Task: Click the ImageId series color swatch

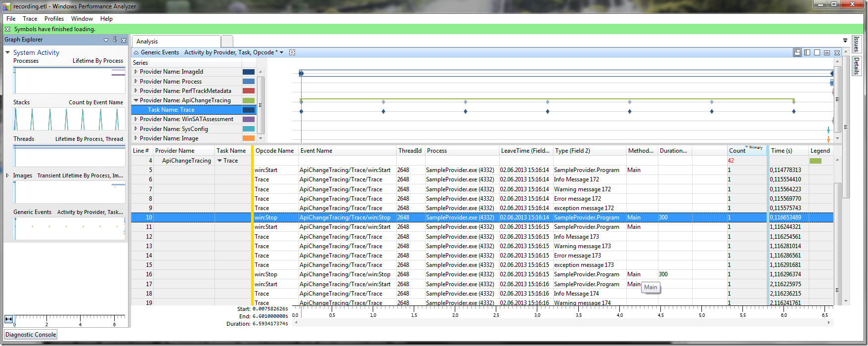Action: pos(249,72)
